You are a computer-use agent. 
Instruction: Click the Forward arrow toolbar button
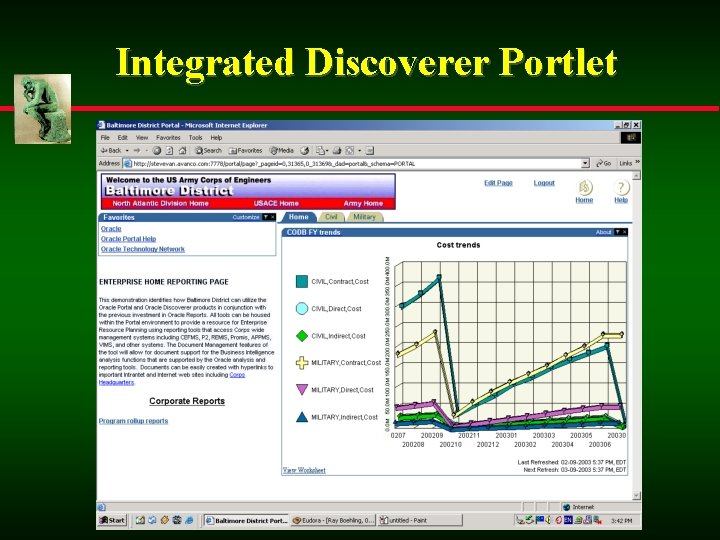pyautogui.click(x=136, y=151)
